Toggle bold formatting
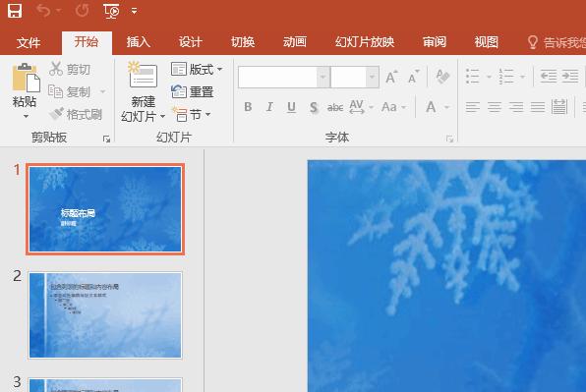 [x=248, y=107]
